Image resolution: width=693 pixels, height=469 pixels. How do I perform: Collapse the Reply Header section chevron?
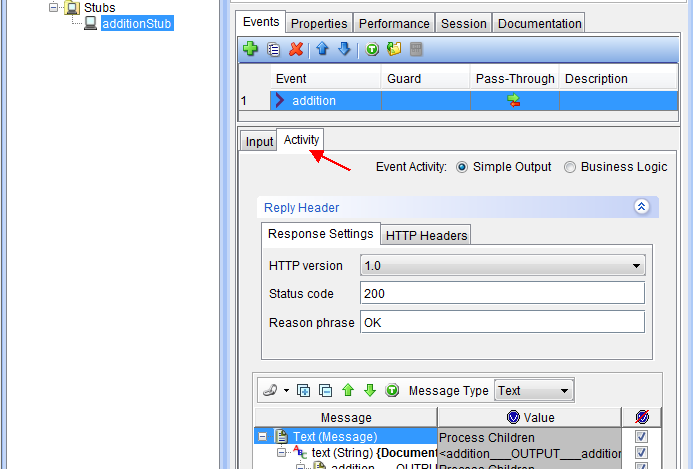642,206
